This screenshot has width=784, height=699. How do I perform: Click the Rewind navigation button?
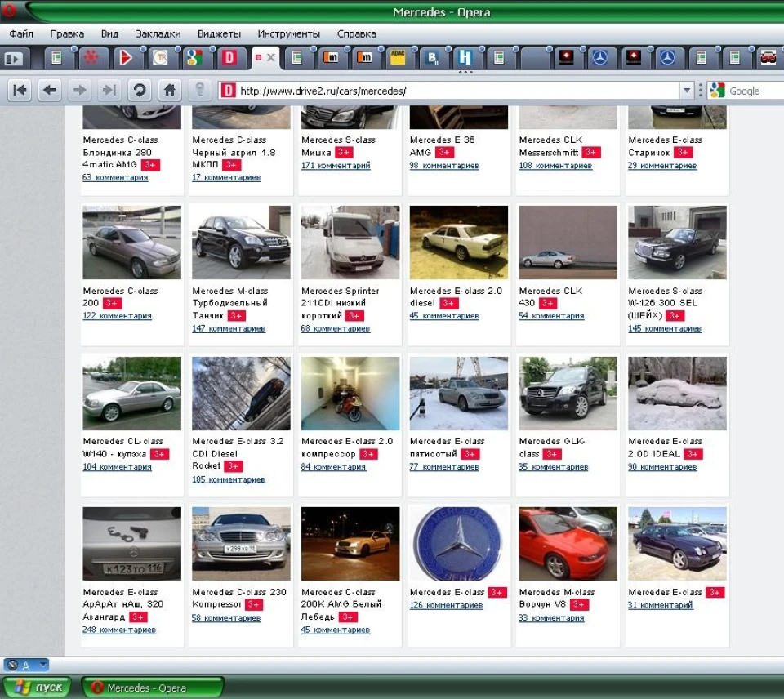point(20,90)
